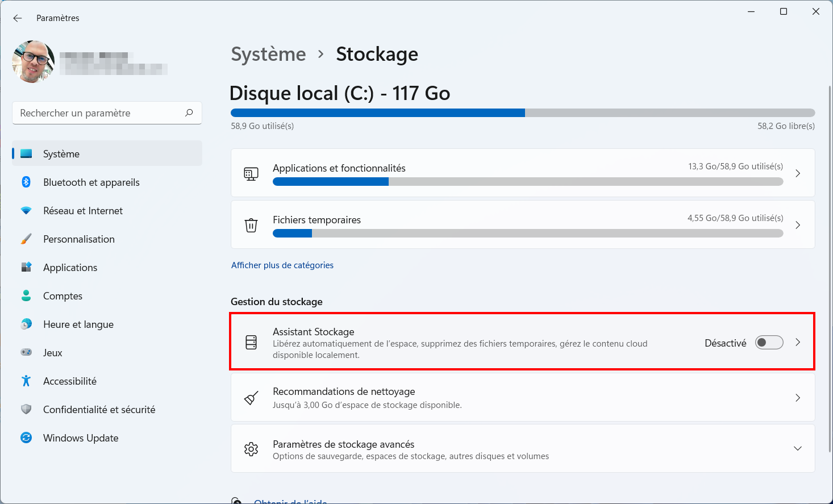The image size is (833, 504).
Task: Go to the Jeux section
Action: 107,352
